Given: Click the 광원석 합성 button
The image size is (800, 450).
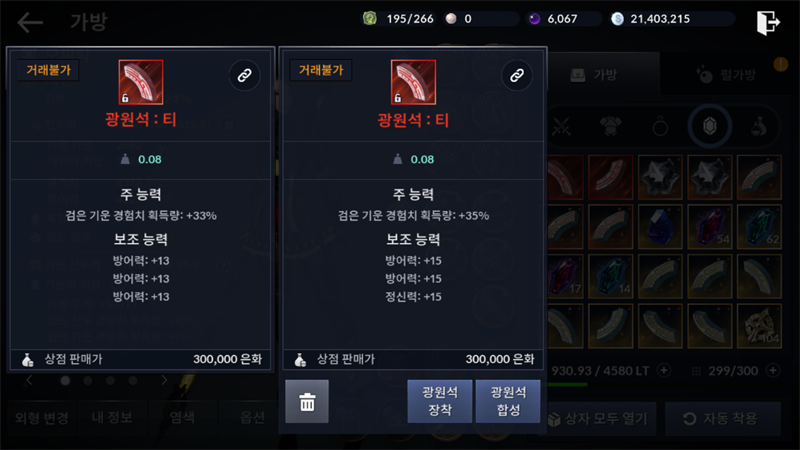Looking at the screenshot, I should click(x=508, y=402).
